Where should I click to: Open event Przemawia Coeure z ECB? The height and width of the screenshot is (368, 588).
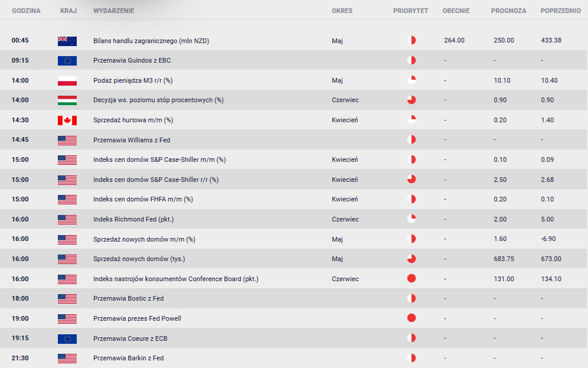pyautogui.click(x=130, y=338)
